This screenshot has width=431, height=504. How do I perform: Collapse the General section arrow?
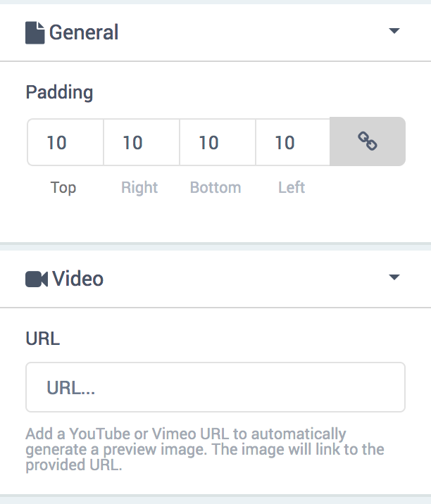click(394, 30)
